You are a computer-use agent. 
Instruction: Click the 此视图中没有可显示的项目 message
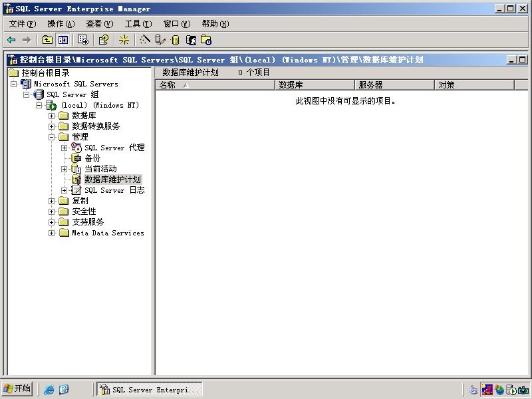point(345,101)
